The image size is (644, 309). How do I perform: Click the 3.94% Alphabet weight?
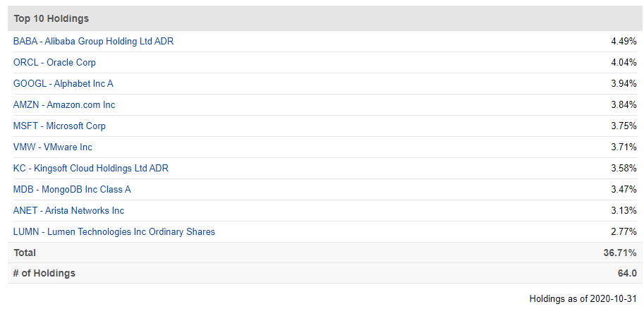click(x=624, y=84)
